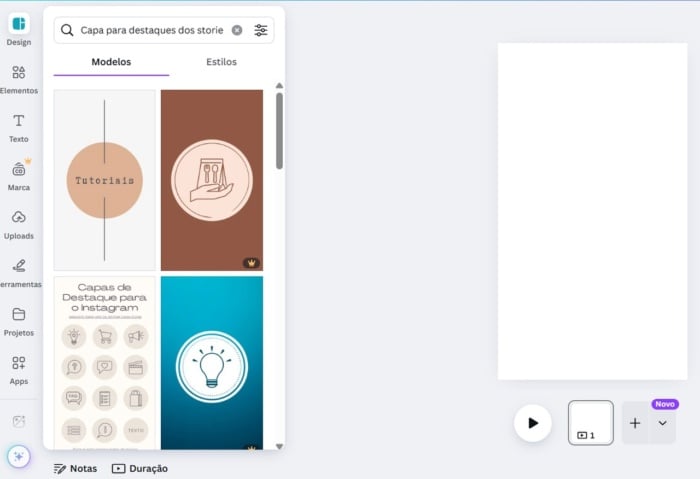Switch to the Modelos tab
The width and height of the screenshot is (700, 479).
pyautogui.click(x=111, y=62)
